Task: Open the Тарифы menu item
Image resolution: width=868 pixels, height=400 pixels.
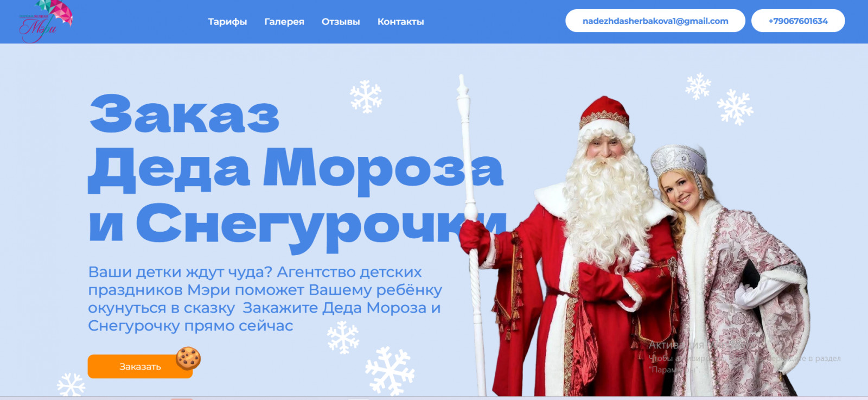Action: tap(227, 22)
